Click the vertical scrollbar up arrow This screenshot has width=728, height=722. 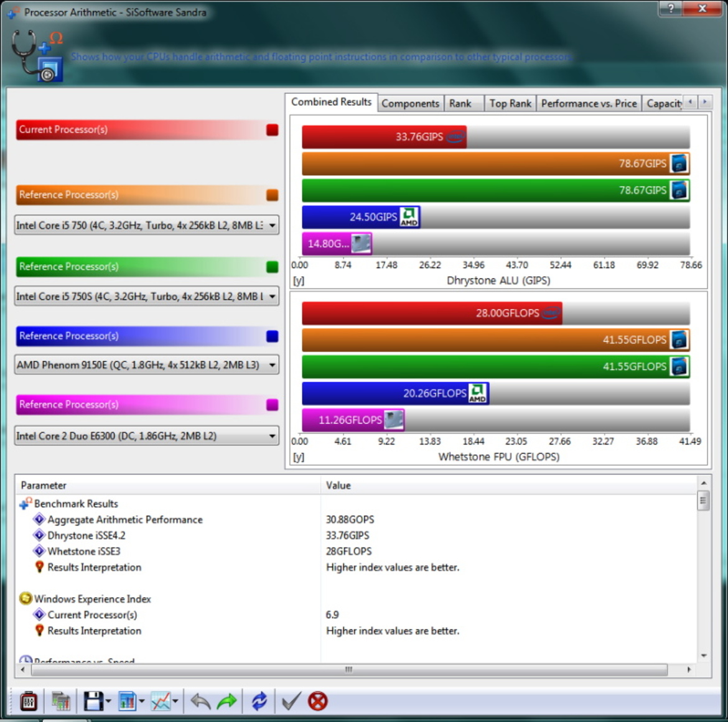(x=704, y=483)
